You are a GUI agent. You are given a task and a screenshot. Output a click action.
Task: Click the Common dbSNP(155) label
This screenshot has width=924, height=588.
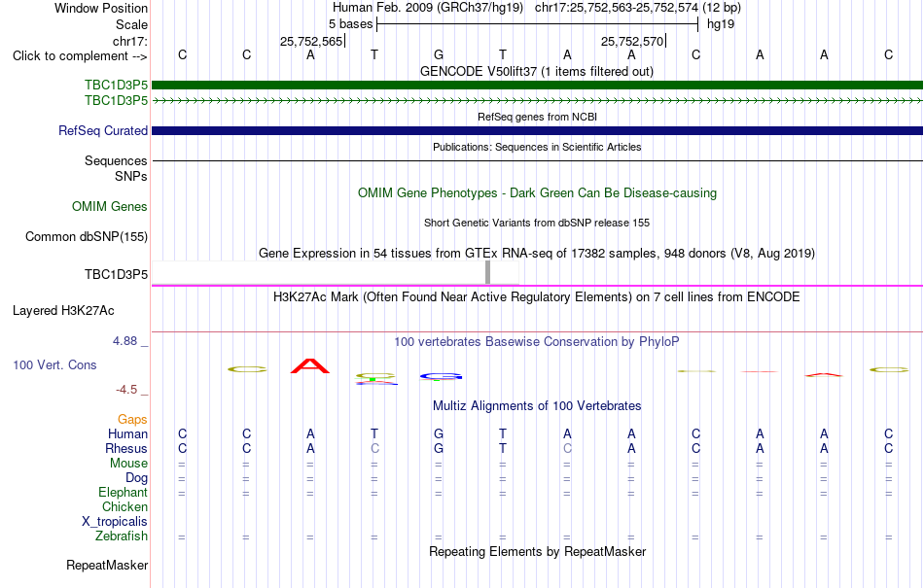coord(86,236)
